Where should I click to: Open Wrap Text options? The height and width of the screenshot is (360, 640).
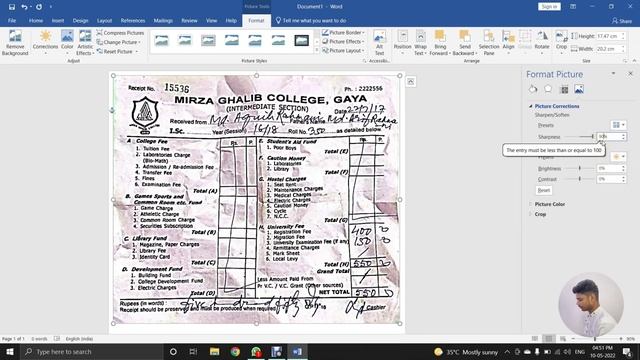click(x=420, y=43)
